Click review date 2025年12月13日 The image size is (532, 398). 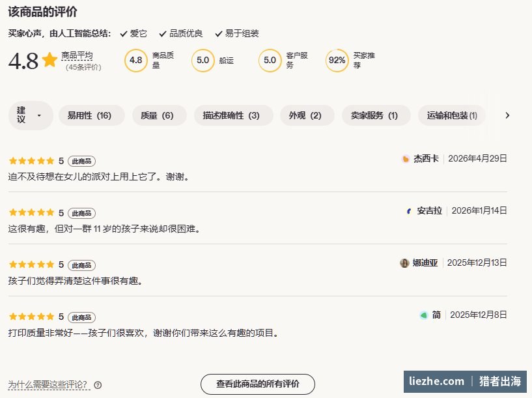click(x=477, y=263)
